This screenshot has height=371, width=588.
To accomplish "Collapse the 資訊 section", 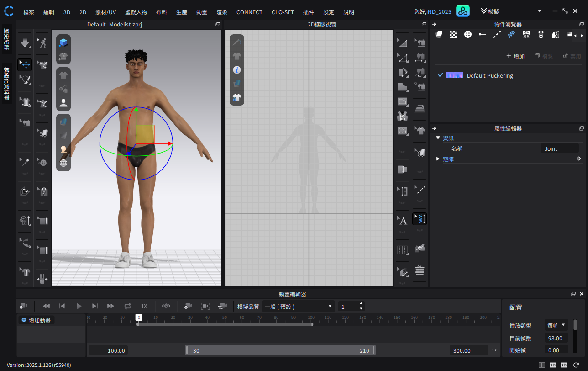I will coord(438,138).
